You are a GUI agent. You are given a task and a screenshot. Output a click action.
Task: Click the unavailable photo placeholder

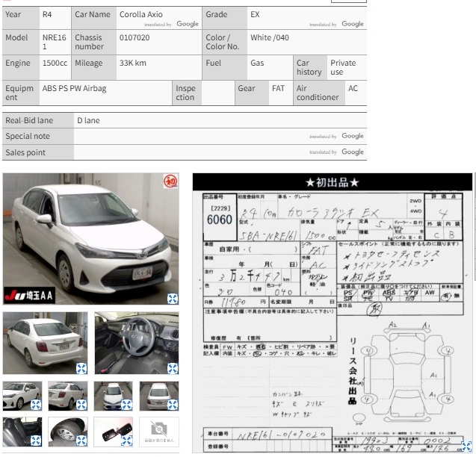[x=159, y=432]
